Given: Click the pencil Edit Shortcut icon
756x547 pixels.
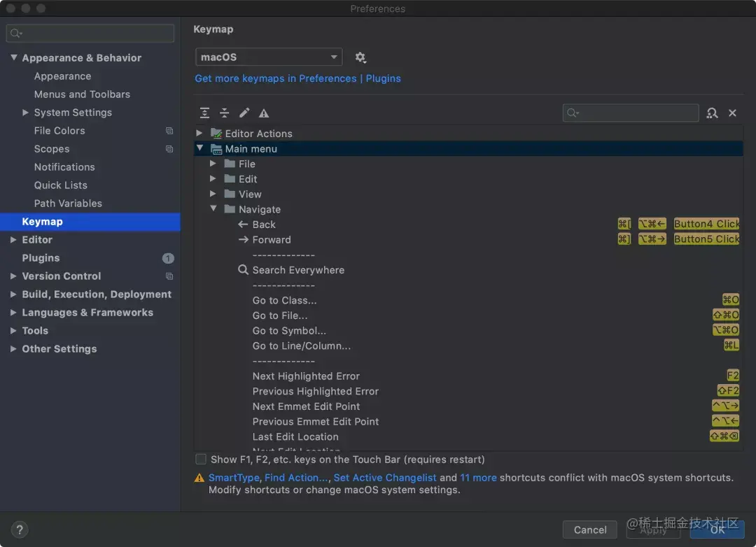Looking at the screenshot, I should [x=244, y=113].
